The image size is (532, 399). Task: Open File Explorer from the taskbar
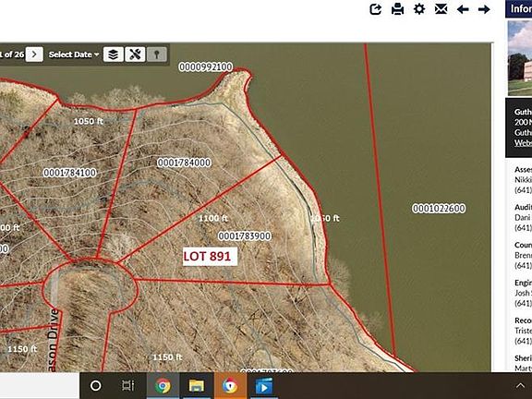[x=197, y=386]
